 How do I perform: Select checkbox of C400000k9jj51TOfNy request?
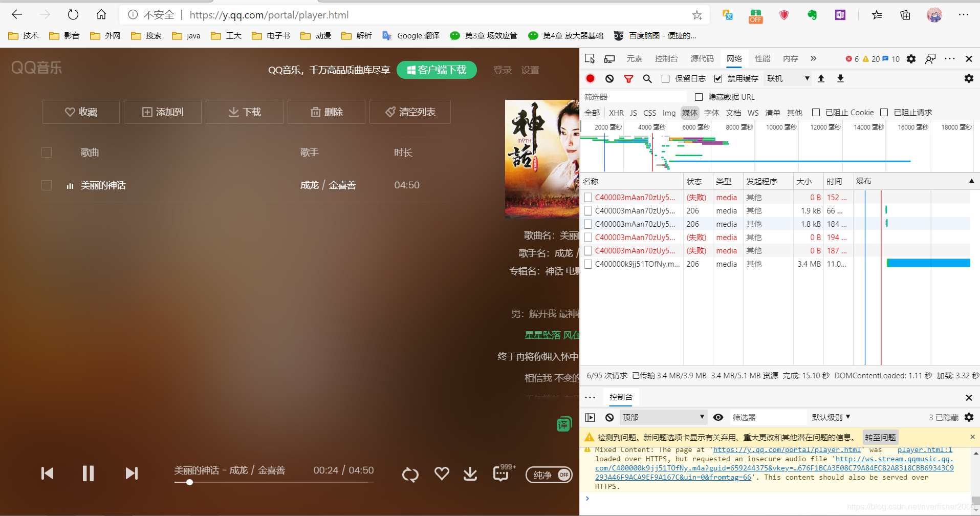(588, 264)
